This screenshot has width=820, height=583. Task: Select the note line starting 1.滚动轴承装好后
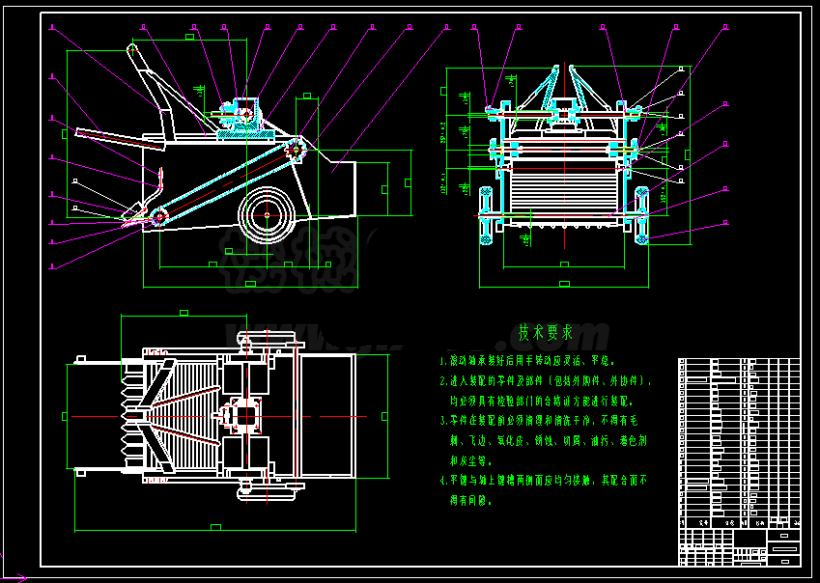528,361
